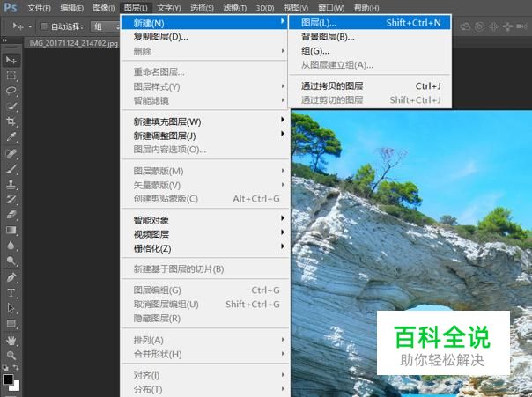Click the 3D rotate mode icon in options bar
This screenshot has width=532, height=397.
coord(465,26)
